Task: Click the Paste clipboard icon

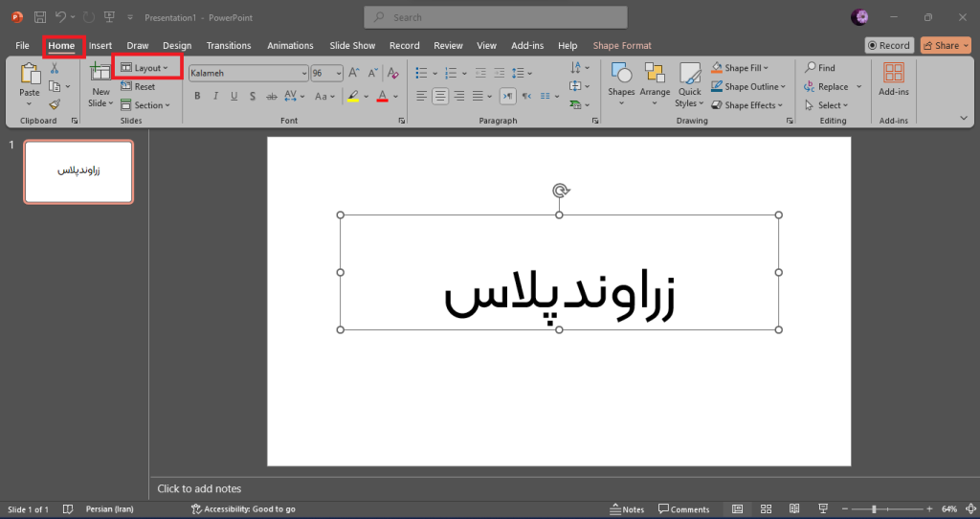Action: click(x=30, y=74)
